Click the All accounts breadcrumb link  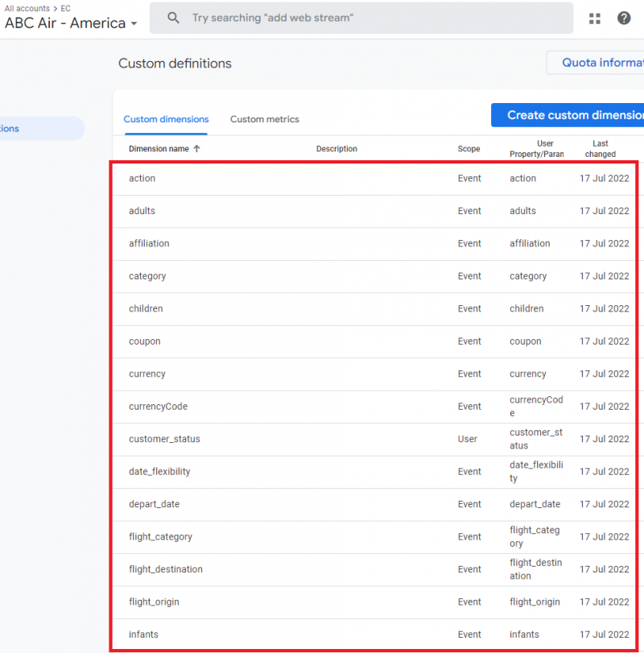click(x=27, y=8)
